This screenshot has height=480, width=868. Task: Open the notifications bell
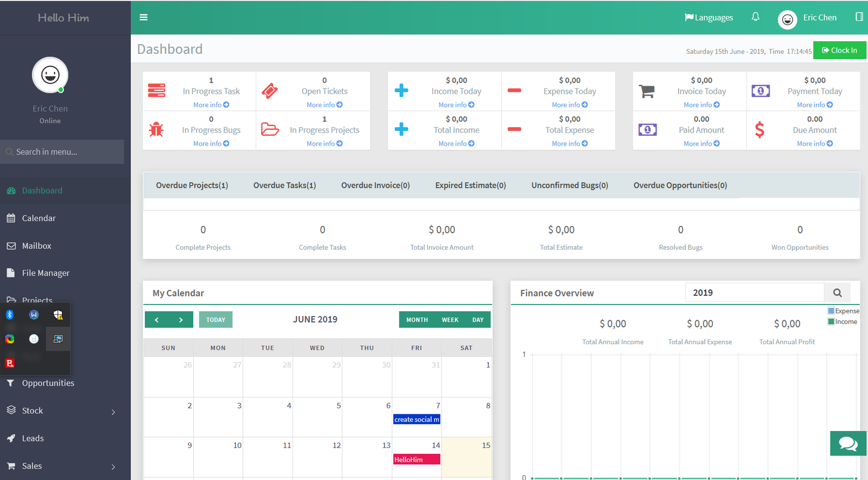pyautogui.click(x=755, y=17)
